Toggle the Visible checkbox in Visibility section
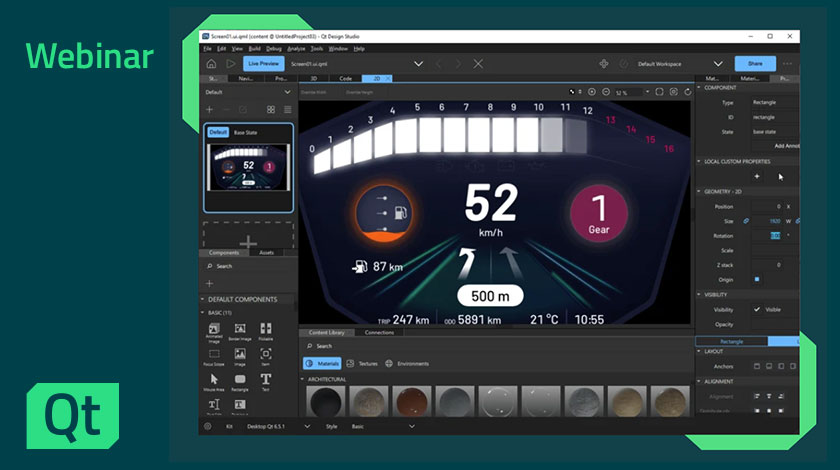The image size is (840, 470). 756,309
